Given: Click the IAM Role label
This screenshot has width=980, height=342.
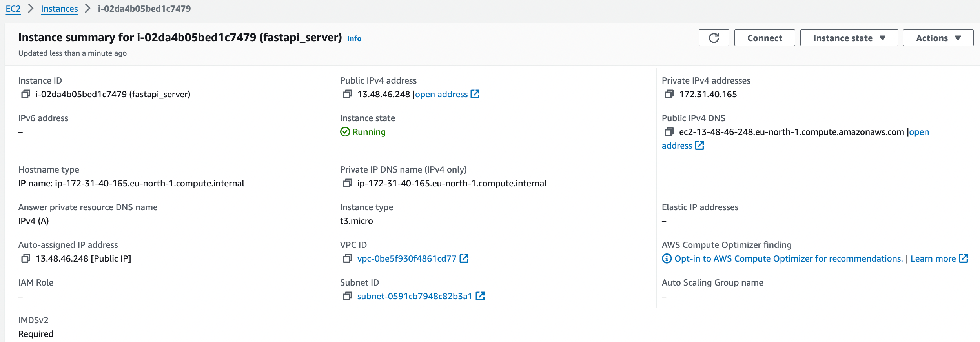Looking at the screenshot, I should pos(36,282).
